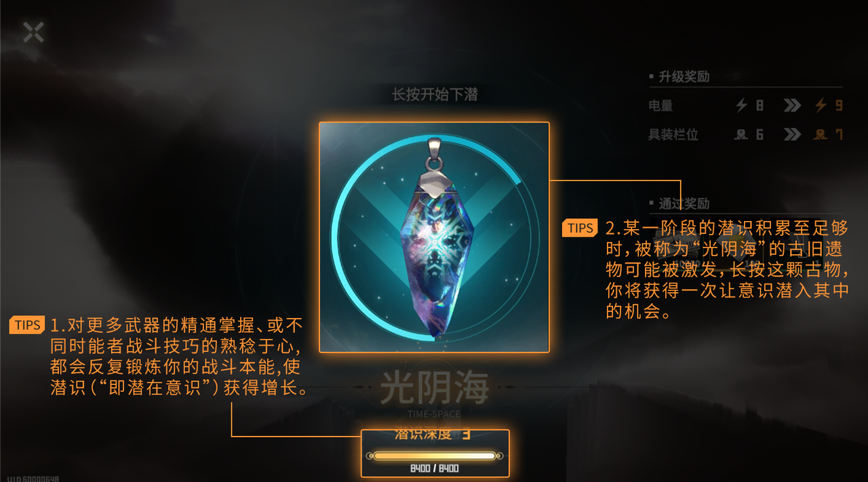Select the 升级奖励 section header
The width and height of the screenshot is (868, 482).
coord(684,77)
